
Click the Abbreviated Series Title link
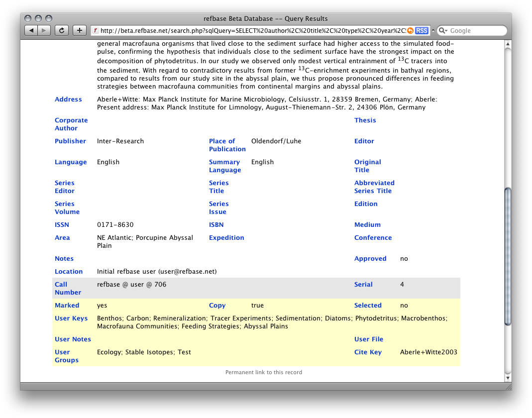coord(374,187)
